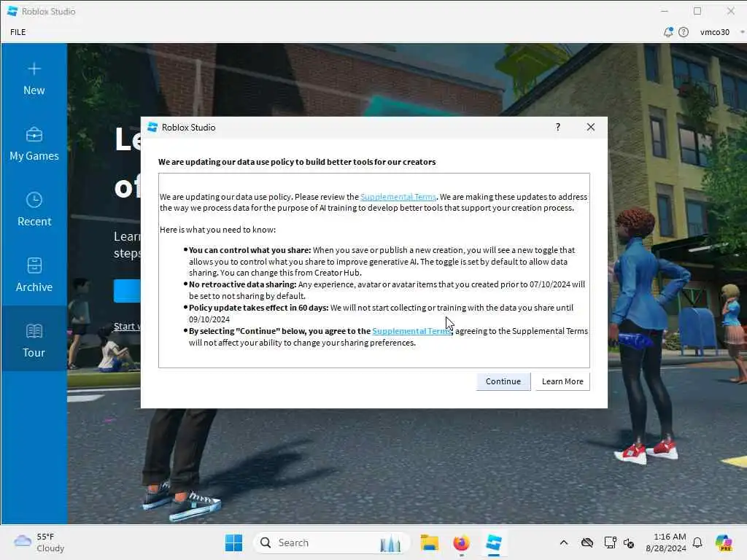Screen dimensions: 747x560
Task: Click the blue tour button behind dialog
Action: pos(127,291)
